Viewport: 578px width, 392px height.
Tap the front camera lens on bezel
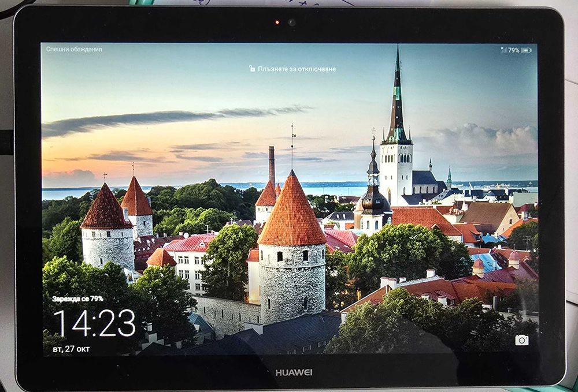click(x=291, y=23)
